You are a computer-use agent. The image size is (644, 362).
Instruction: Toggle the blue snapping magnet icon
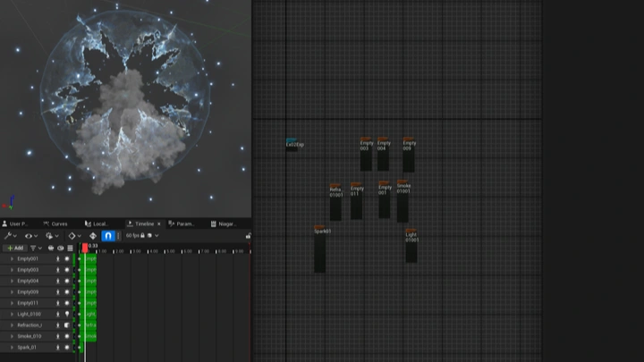[x=108, y=236]
